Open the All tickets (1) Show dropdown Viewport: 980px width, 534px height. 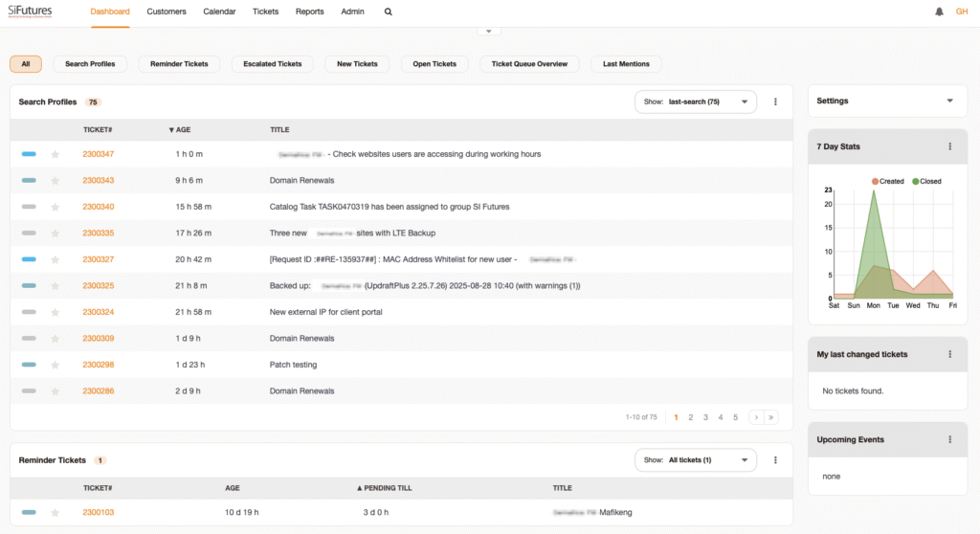696,460
